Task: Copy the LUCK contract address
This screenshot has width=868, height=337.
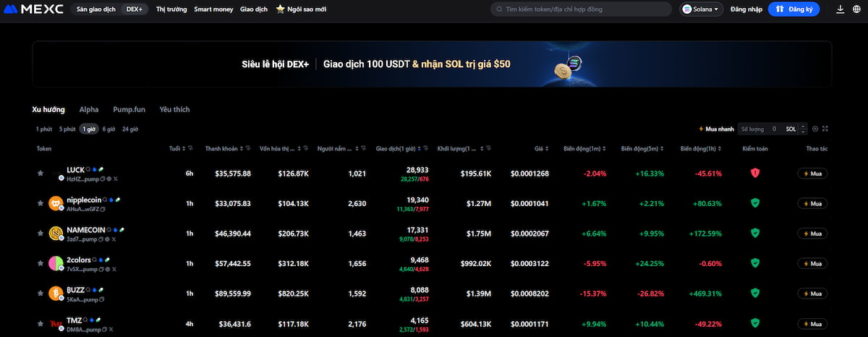Action: coord(102,179)
